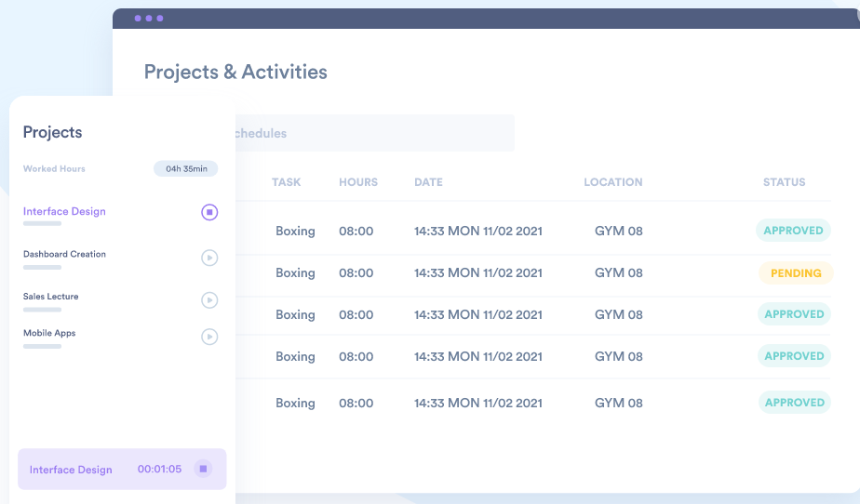The width and height of the screenshot is (860, 504).
Task: Focus the schedules search field
Action: (x=374, y=133)
